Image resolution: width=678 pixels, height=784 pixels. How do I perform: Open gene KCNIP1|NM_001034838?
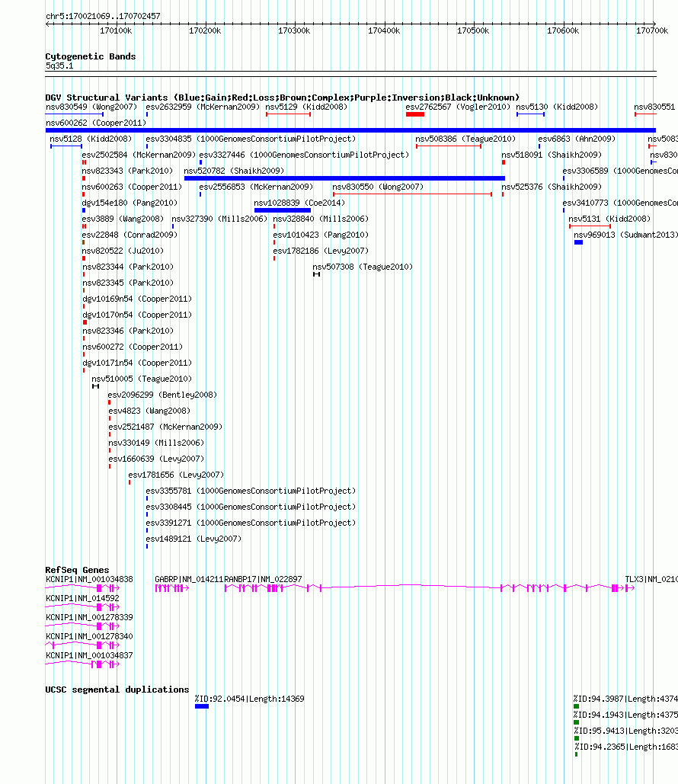click(x=89, y=580)
